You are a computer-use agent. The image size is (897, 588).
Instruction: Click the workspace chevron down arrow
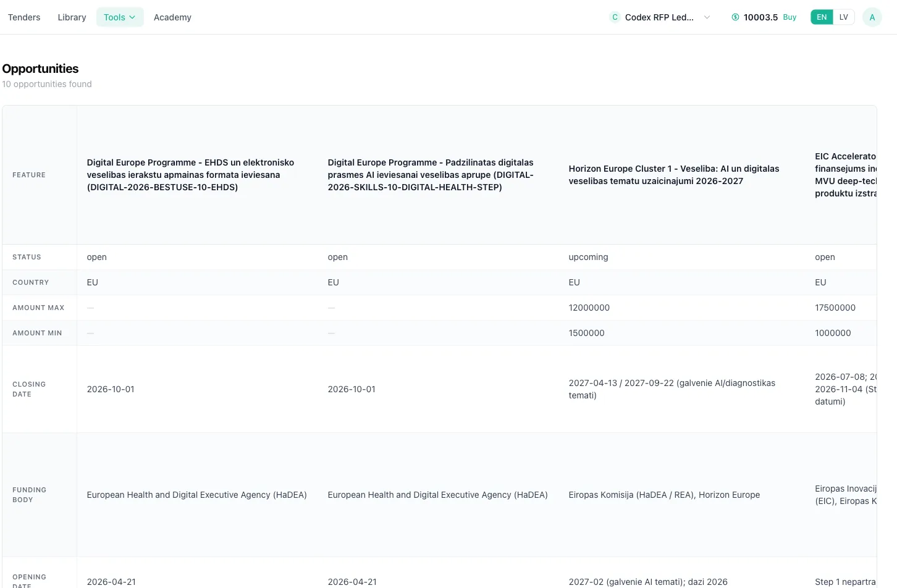coord(707,17)
